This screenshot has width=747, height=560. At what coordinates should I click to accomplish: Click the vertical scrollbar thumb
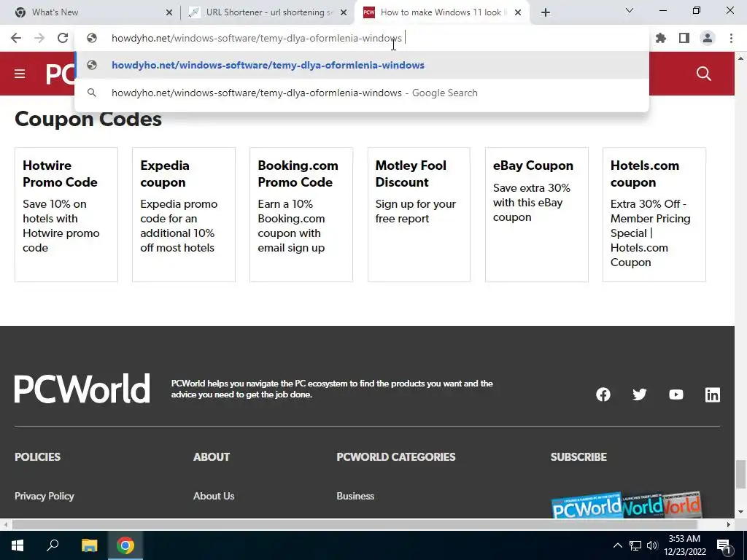(x=740, y=474)
